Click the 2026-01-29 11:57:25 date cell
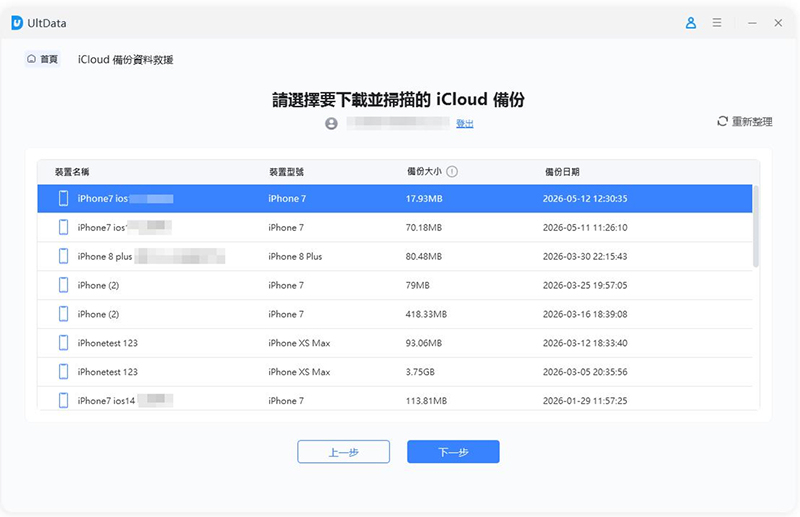The height and width of the screenshot is (517, 800). coord(585,401)
